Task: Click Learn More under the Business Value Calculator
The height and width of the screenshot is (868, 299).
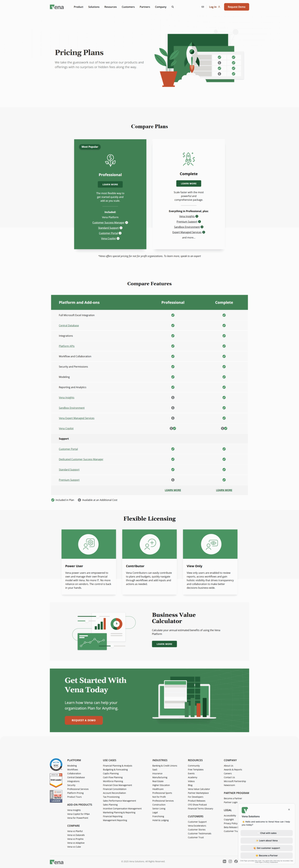Action: tap(164, 644)
